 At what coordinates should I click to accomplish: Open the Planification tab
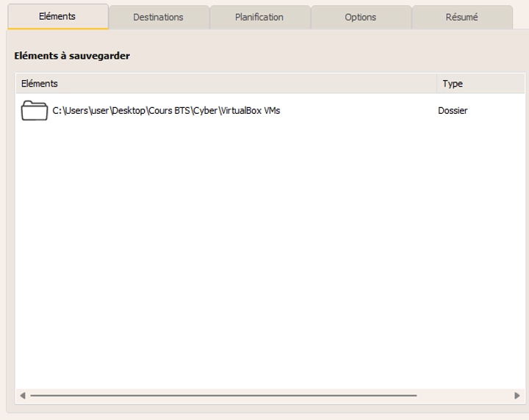coord(259,17)
